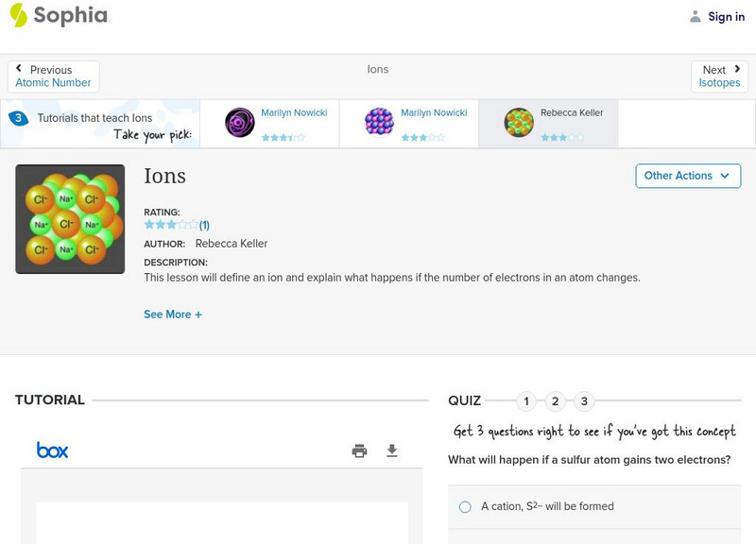Click the number 3 tutorials badge icon

18,118
